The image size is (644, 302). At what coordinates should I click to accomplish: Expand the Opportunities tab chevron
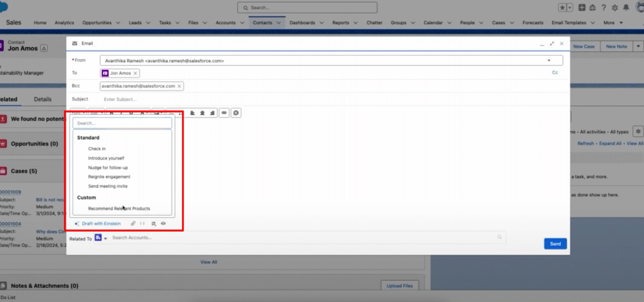point(118,23)
